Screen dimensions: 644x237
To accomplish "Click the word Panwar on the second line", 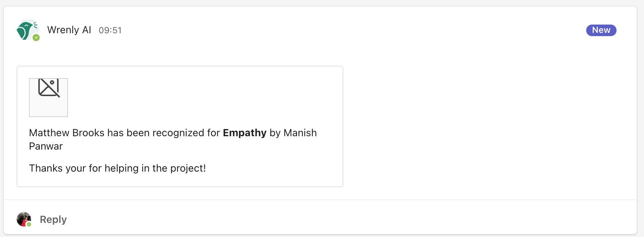I will click(x=46, y=146).
